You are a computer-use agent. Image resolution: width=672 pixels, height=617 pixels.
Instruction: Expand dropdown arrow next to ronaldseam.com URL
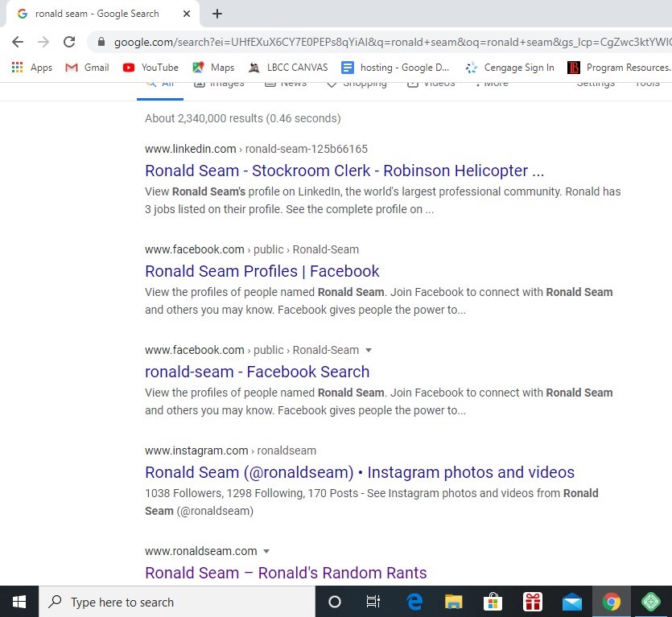tap(266, 552)
